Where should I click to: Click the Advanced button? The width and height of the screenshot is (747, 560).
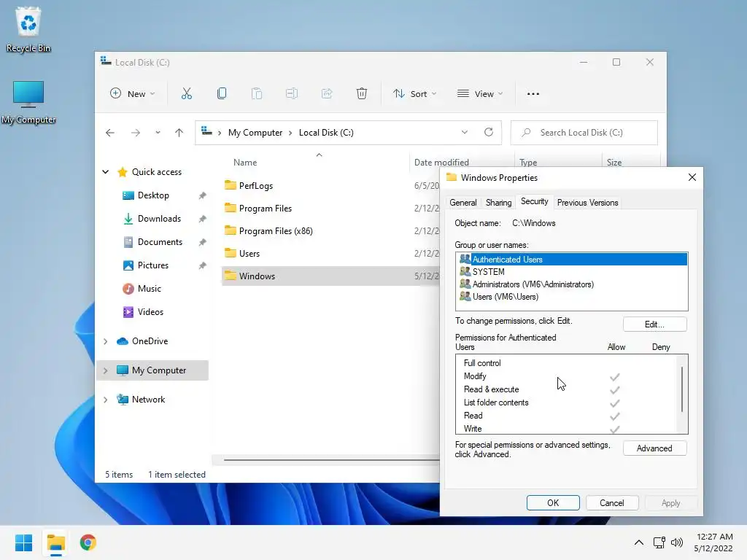pyautogui.click(x=654, y=448)
